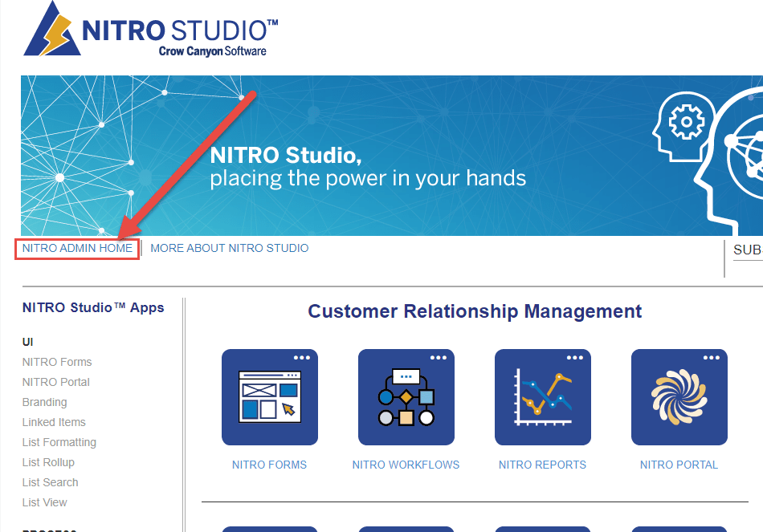Click the NITRO Forms tile icon
Image resolution: width=763 pixels, height=532 pixels.
coord(269,397)
